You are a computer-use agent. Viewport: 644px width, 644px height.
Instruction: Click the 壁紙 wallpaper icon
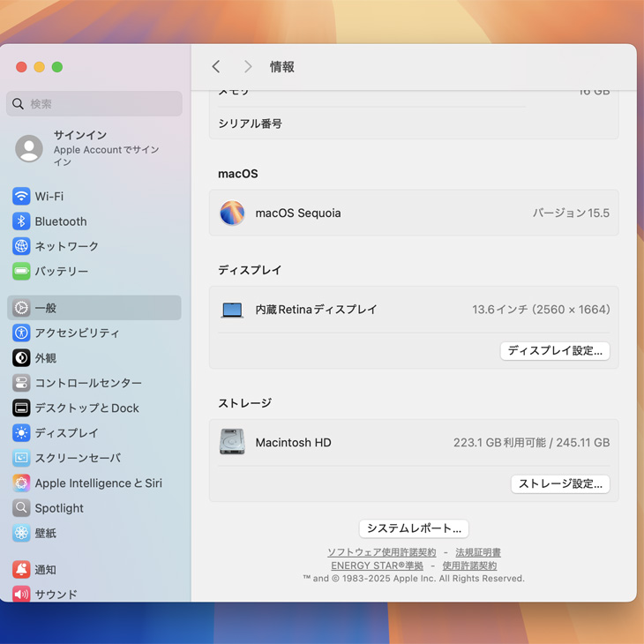coord(21,533)
